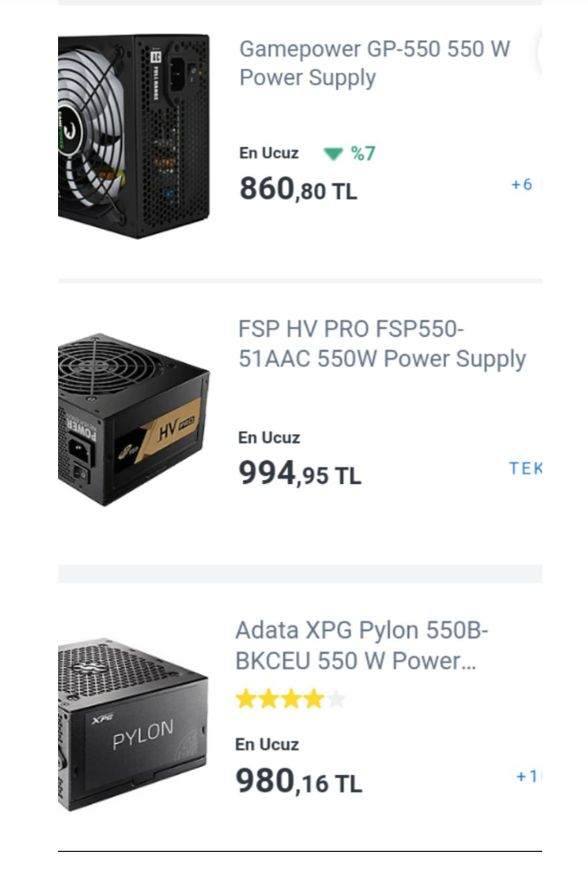The image size is (588, 883).
Task: Click En Ucuz label above 994,95 TL
Action: (269, 437)
